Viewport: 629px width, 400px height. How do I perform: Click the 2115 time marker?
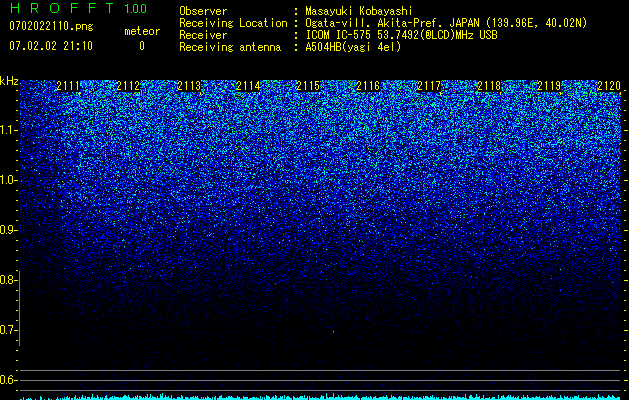click(x=308, y=86)
